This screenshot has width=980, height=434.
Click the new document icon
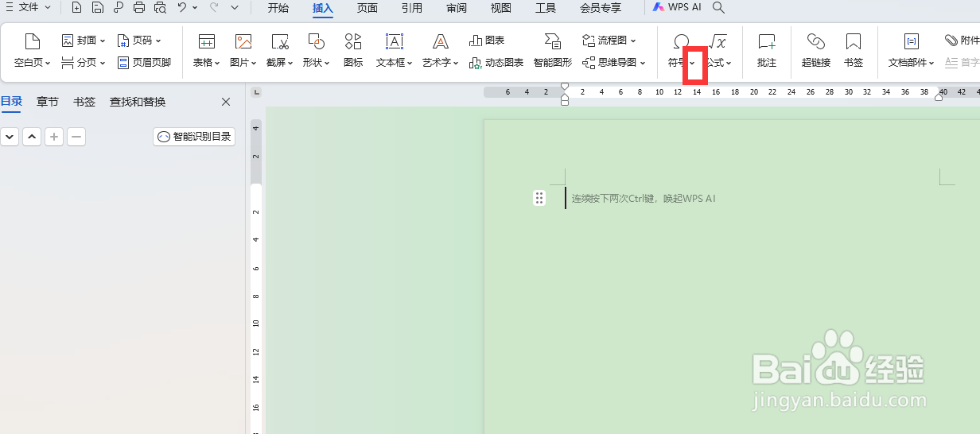click(x=76, y=8)
